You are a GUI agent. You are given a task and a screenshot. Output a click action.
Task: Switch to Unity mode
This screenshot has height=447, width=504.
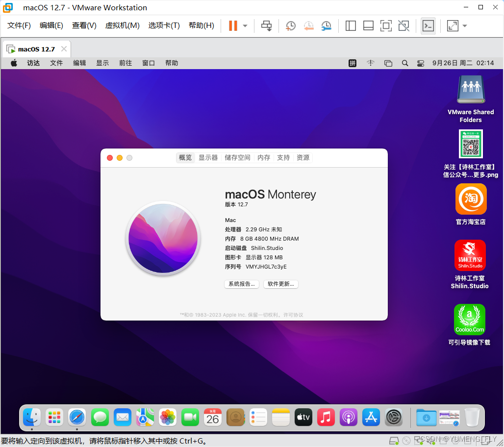[403, 25]
